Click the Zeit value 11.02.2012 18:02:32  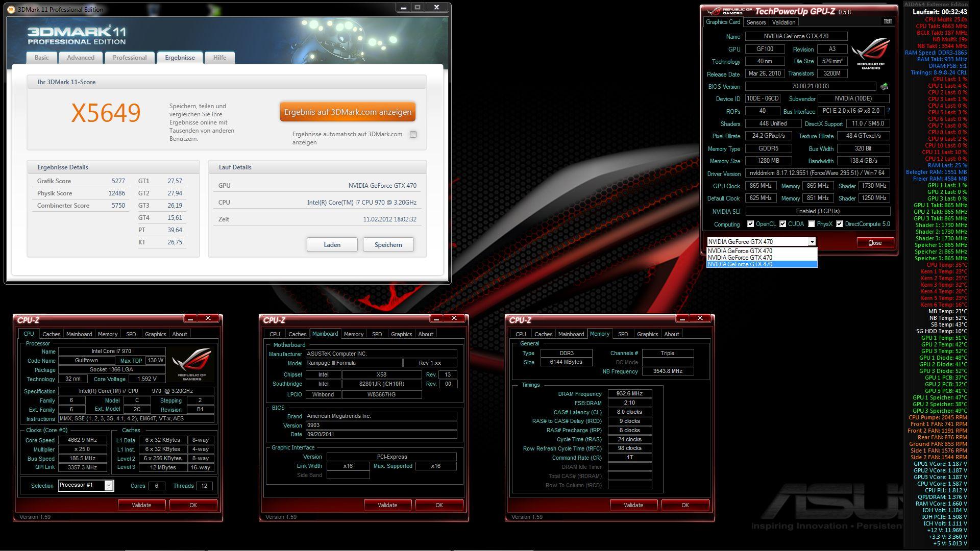pyautogui.click(x=389, y=219)
